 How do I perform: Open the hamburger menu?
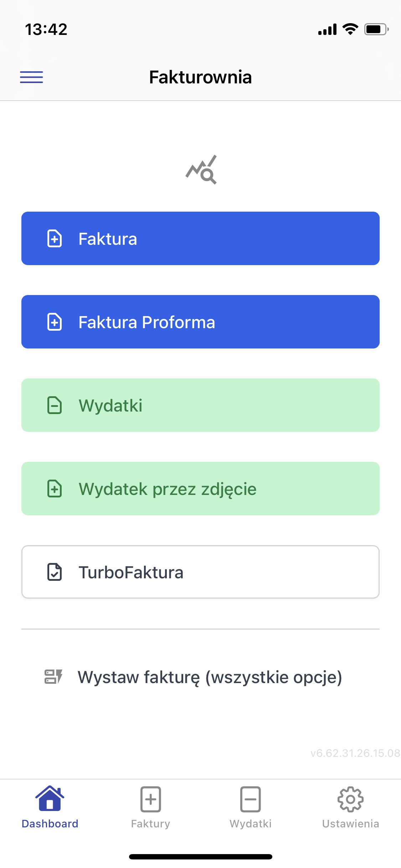[x=31, y=77]
